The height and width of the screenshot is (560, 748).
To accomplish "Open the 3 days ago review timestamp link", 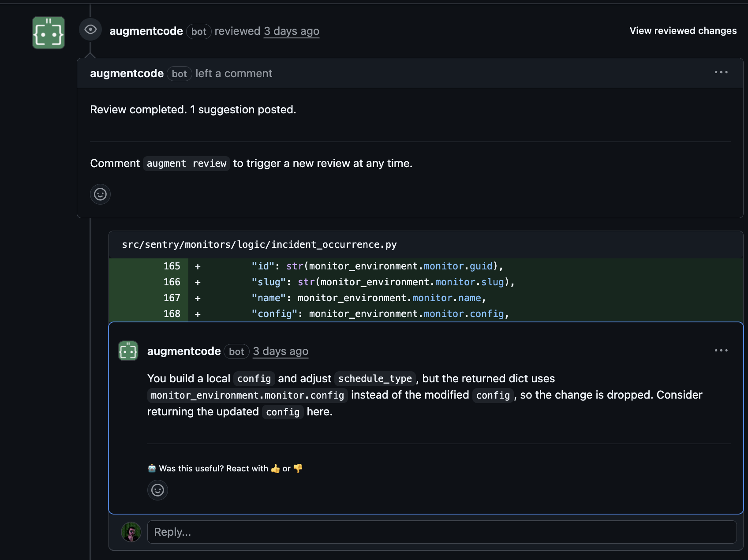I will coord(291,31).
